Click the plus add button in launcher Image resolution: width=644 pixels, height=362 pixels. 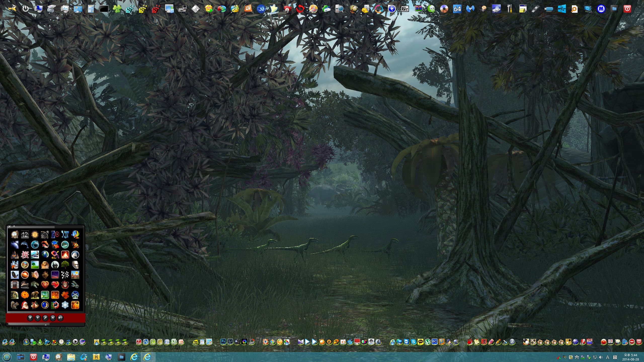[x=37, y=318]
